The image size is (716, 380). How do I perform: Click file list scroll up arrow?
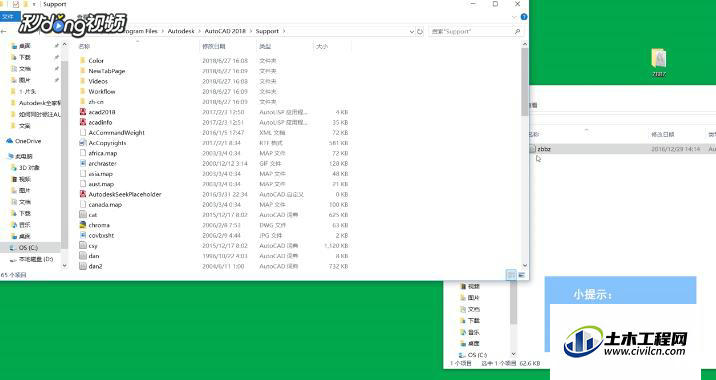[525, 44]
